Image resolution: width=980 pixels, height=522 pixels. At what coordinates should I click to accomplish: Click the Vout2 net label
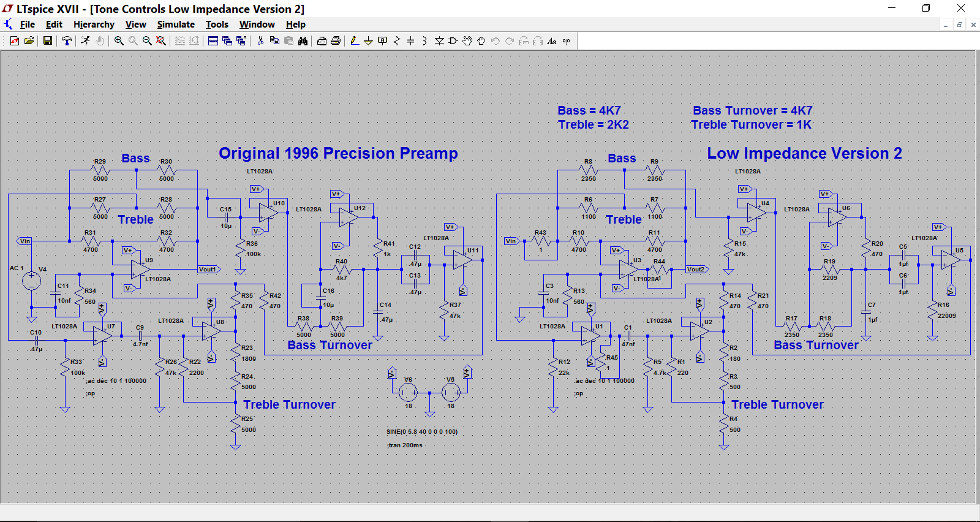click(x=696, y=269)
